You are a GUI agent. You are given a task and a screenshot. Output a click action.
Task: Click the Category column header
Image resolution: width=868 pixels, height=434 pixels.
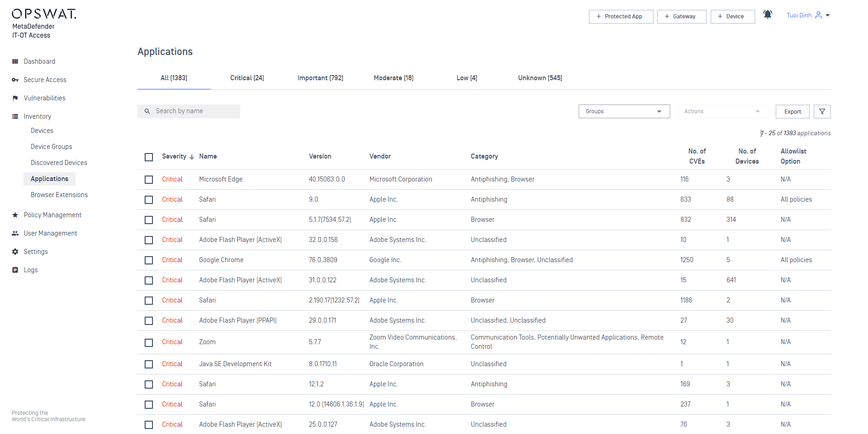click(484, 156)
